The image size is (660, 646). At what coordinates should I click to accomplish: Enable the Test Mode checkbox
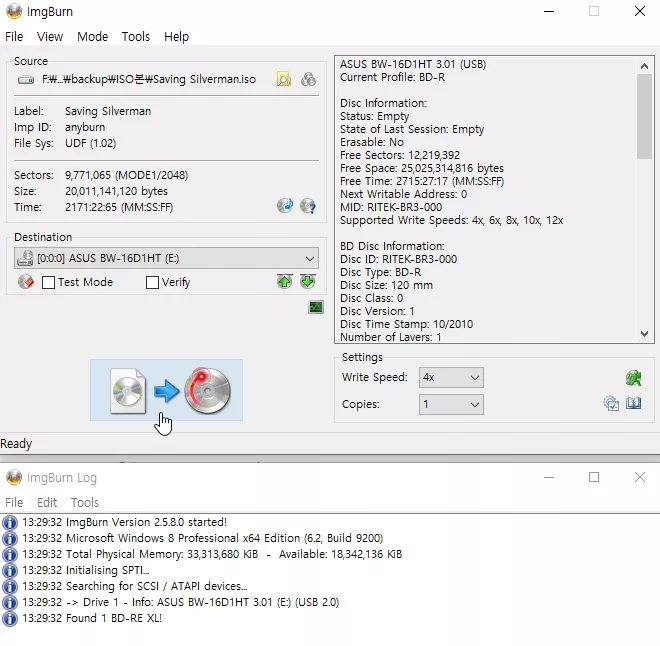[x=48, y=282]
